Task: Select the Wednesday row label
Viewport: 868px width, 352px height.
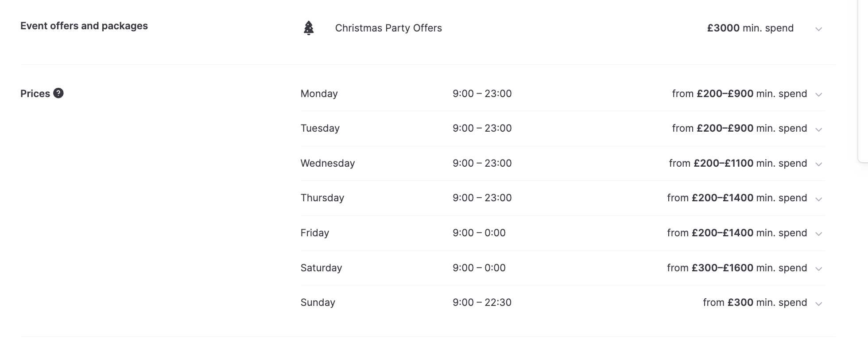Action: [327, 163]
